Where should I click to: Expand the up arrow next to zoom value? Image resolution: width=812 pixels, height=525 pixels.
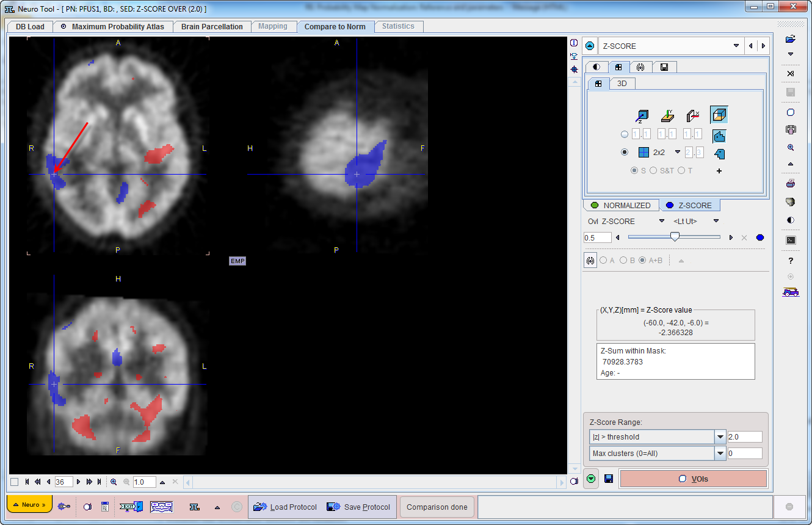[162, 482]
